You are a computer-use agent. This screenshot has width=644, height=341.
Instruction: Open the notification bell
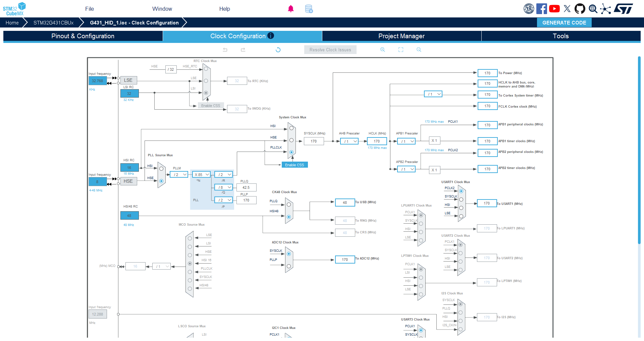coord(291,9)
